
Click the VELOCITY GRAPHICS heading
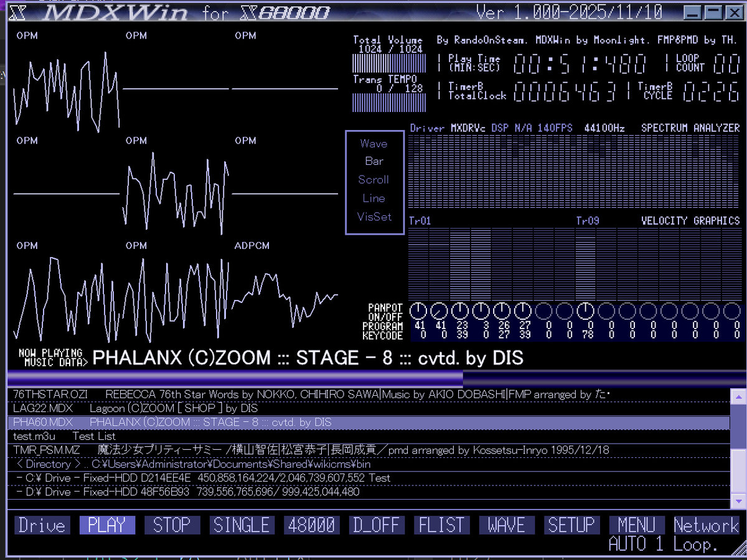(x=690, y=221)
